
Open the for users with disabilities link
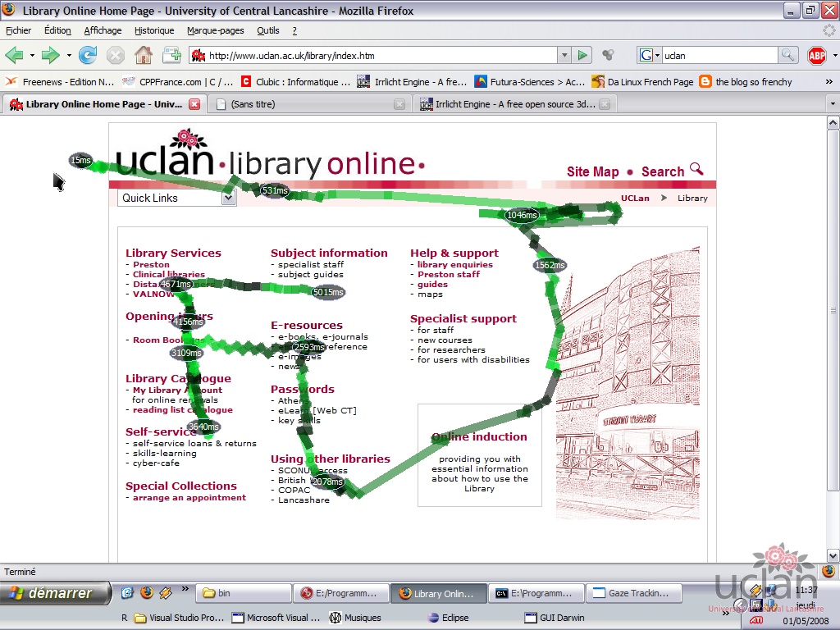click(473, 359)
